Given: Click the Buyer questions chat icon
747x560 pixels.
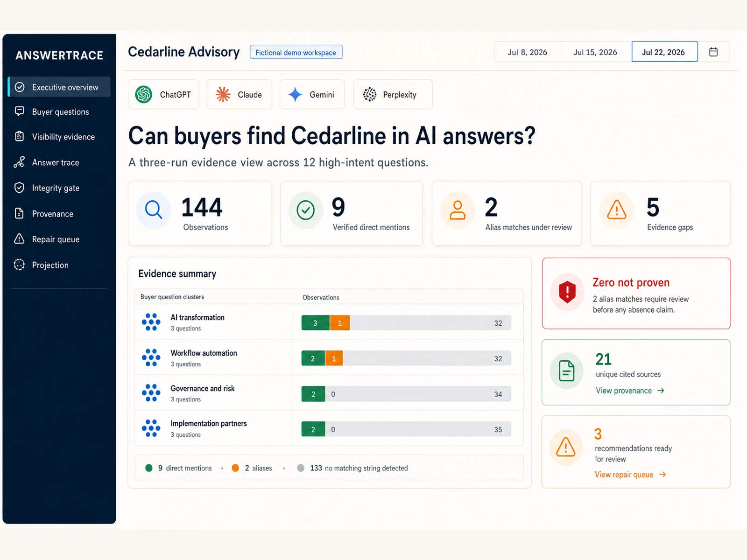Looking at the screenshot, I should pos(20,111).
